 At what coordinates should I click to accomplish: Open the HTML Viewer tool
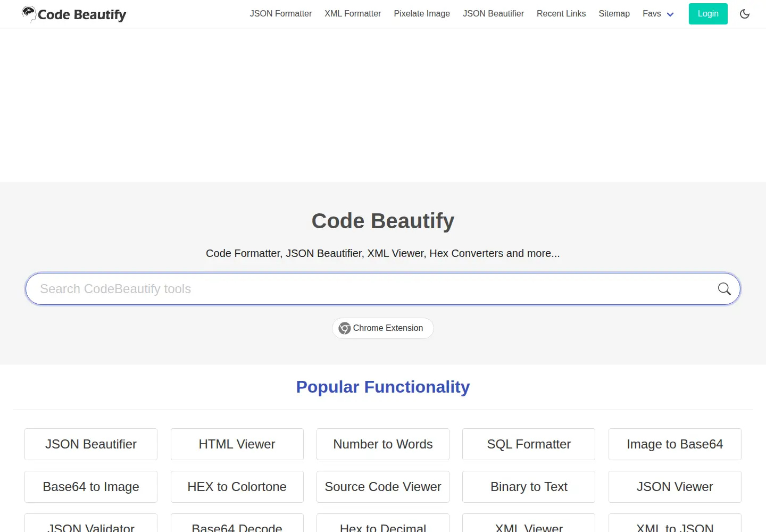click(x=237, y=444)
